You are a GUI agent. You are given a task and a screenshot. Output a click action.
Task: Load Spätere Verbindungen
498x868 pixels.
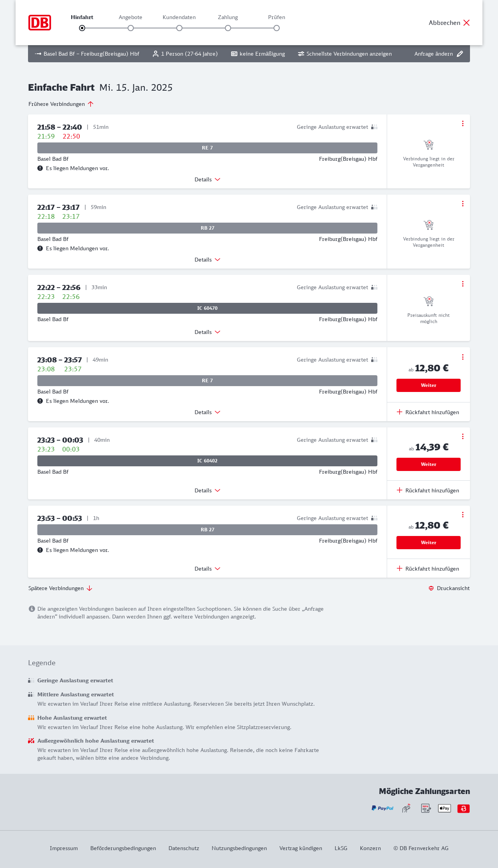(x=60, y=588)
